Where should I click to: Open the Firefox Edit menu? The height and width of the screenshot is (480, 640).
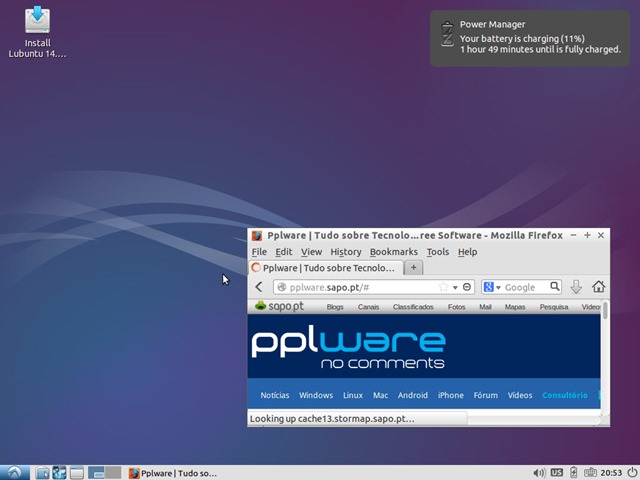coord(283,252)
